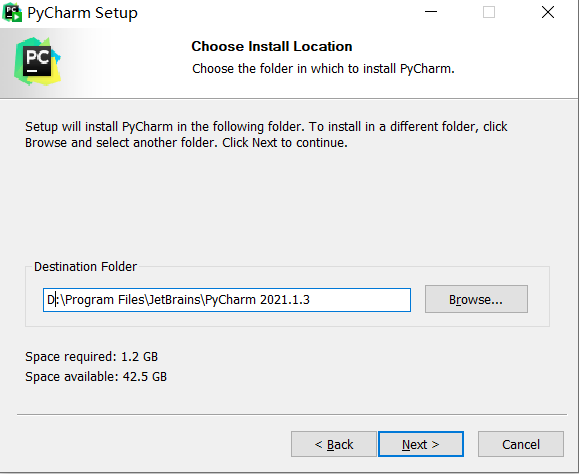Go to the previous step with Back
Viewport: 579px width, 474px height.
(x=334, y=444)
